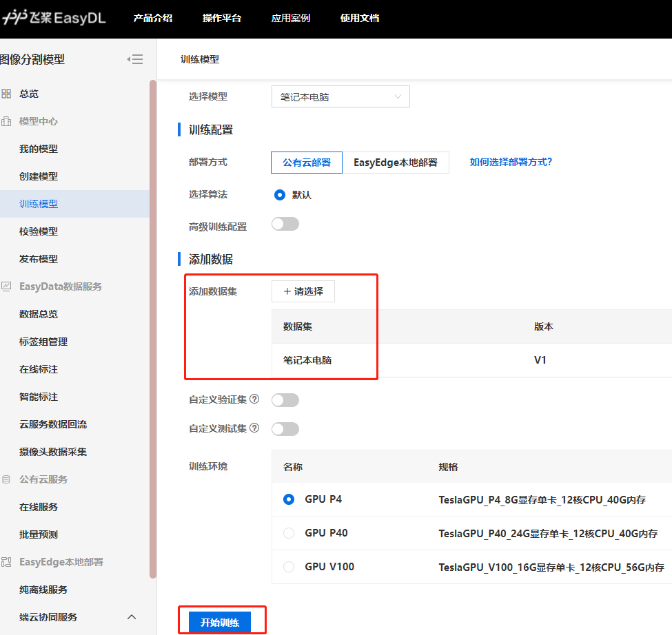
Task: Open the 自定义验证集 help tooltip icon
Action: (x=256, y=399)
